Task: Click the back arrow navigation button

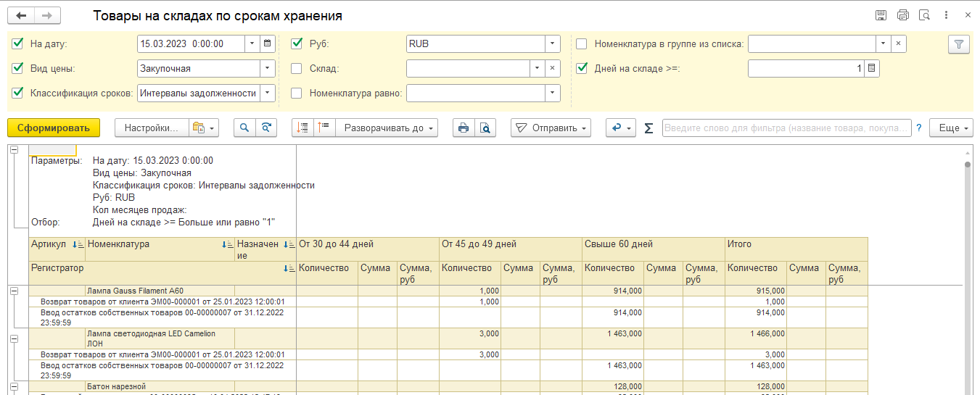Action: (22, 15)
